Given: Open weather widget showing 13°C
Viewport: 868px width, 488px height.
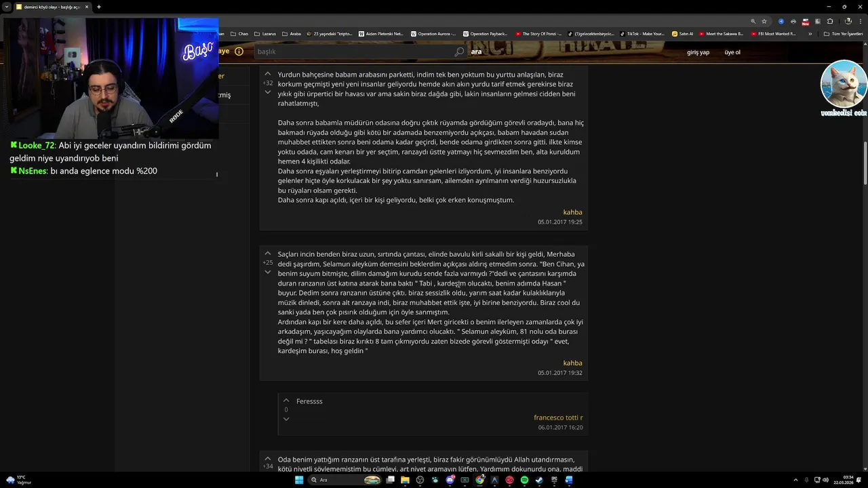Looking at the screenshot, I should pos(19,480).
